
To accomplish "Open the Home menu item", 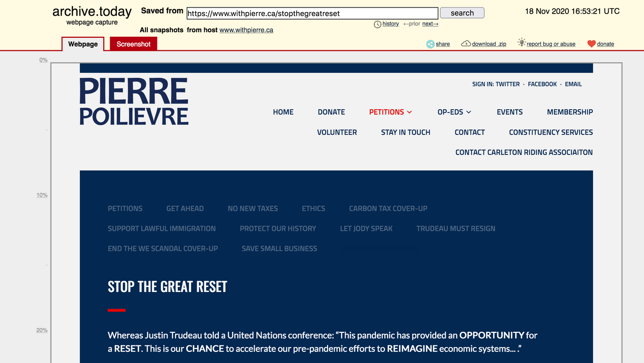I will (x=283, y=112).
